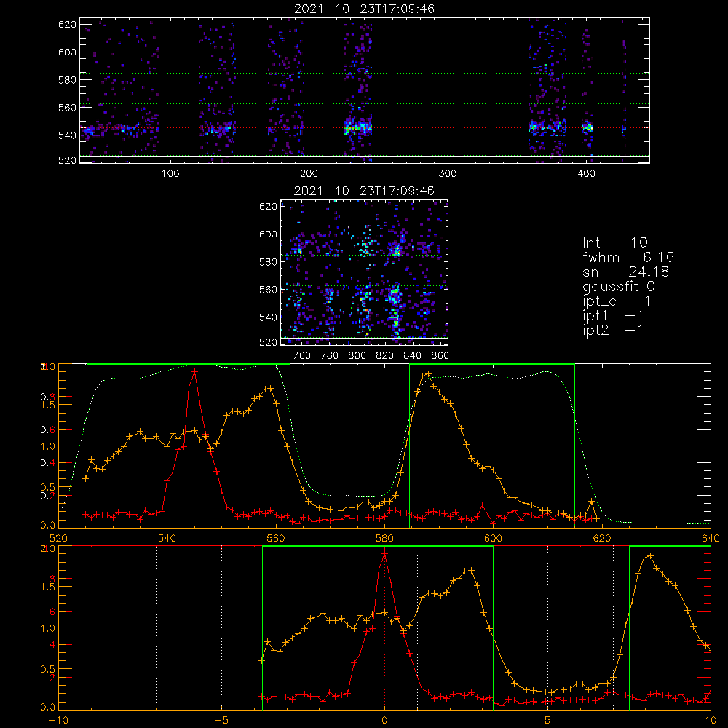Click y-axis label 560 on the middle image

[x=269, y=290]
